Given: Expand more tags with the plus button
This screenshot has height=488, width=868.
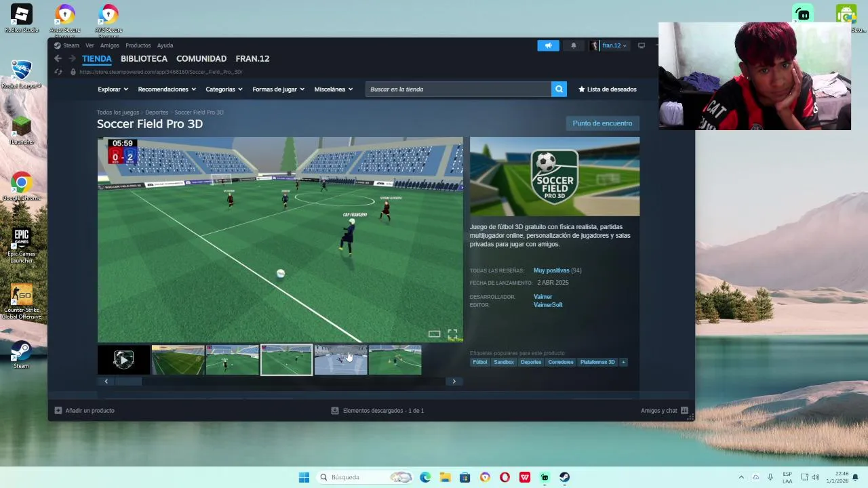Looking at the screenshot, I should pyautogui.click(x=623, y=362).
